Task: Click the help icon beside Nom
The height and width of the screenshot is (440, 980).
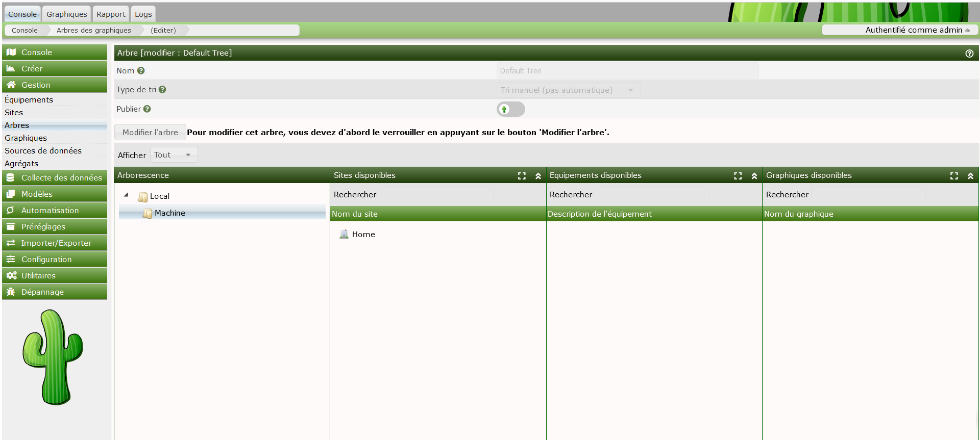Action: pyautogui.click(x=141, y=71)
